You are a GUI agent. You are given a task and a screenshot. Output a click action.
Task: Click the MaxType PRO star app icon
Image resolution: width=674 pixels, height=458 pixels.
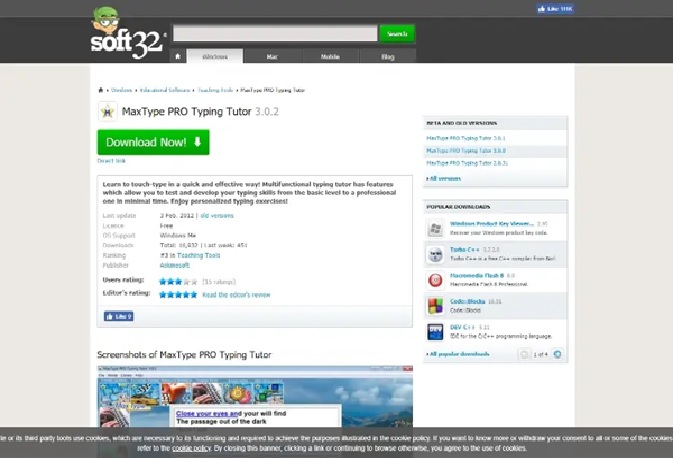tap(107, 112)
